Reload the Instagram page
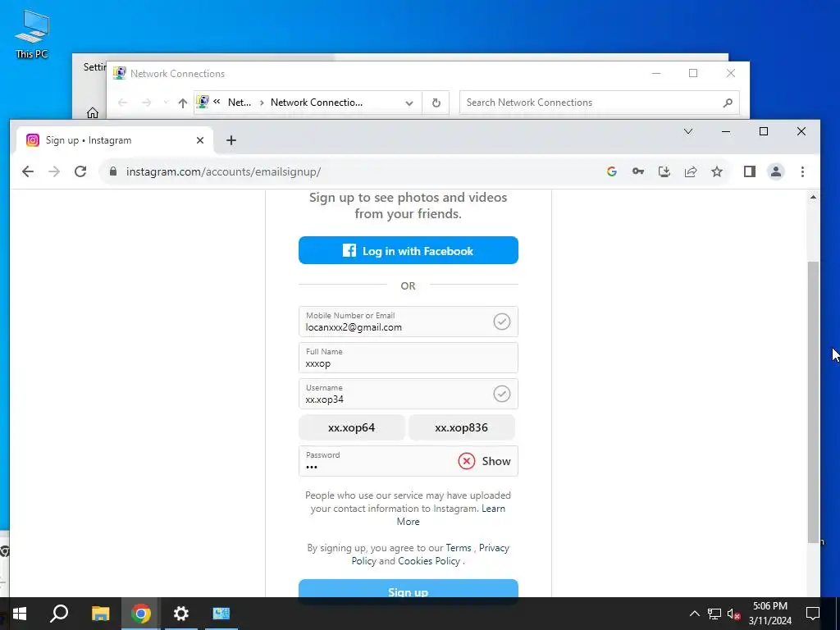840x630 pixels. pos(80,171)
